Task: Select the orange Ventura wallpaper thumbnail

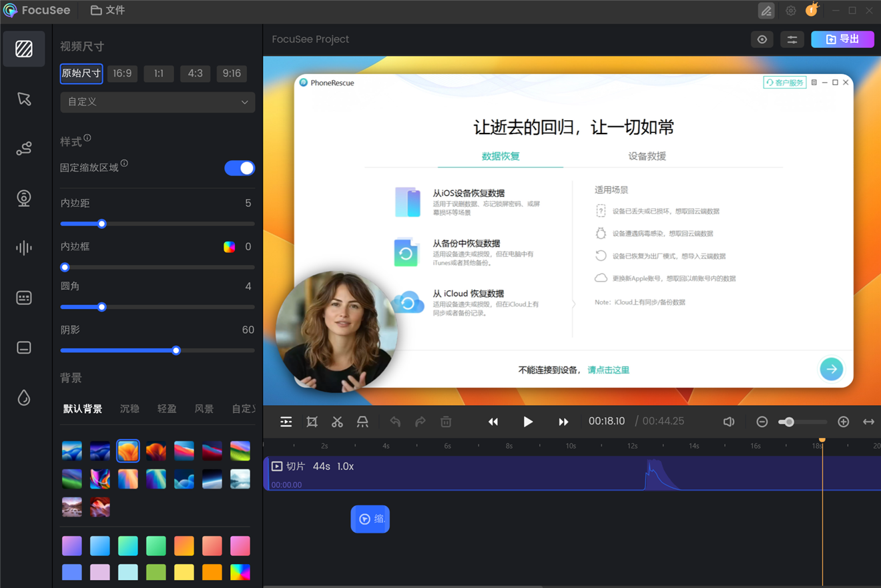Action: coord(128,451)
